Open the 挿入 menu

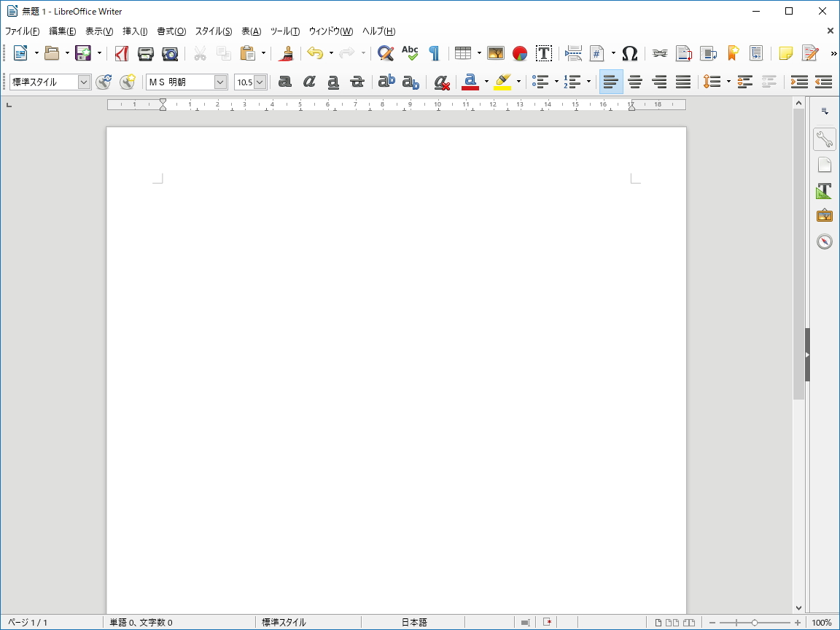135,31
